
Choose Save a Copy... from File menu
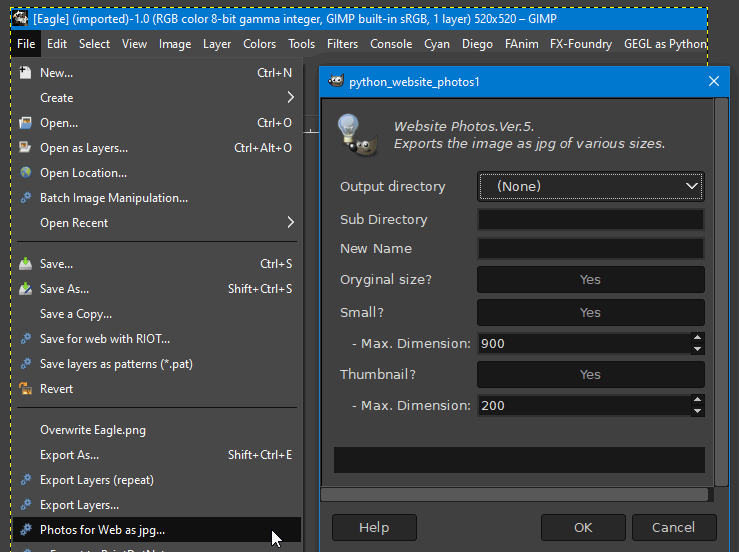(x=156, y=314)
